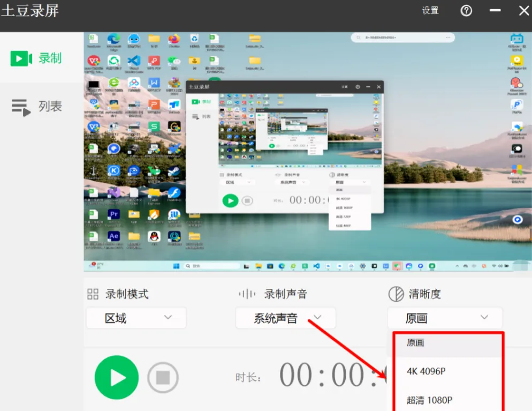This screenshot has width=532, height=411.
Task: Click the 录制模式 grid icon
Action: point(93,294)
